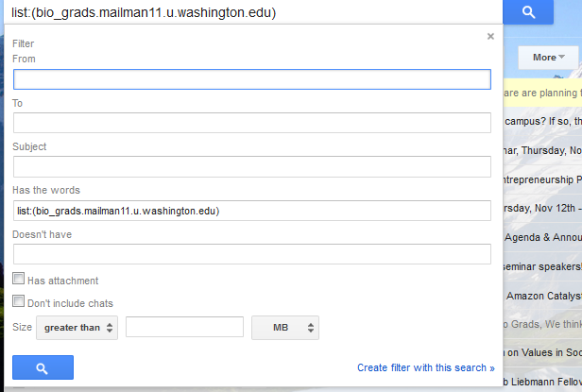Enable the Has attachment checkbox
The height and width of the screenshot is (392, 582).
pyautogui.click(x=19, y=280)
